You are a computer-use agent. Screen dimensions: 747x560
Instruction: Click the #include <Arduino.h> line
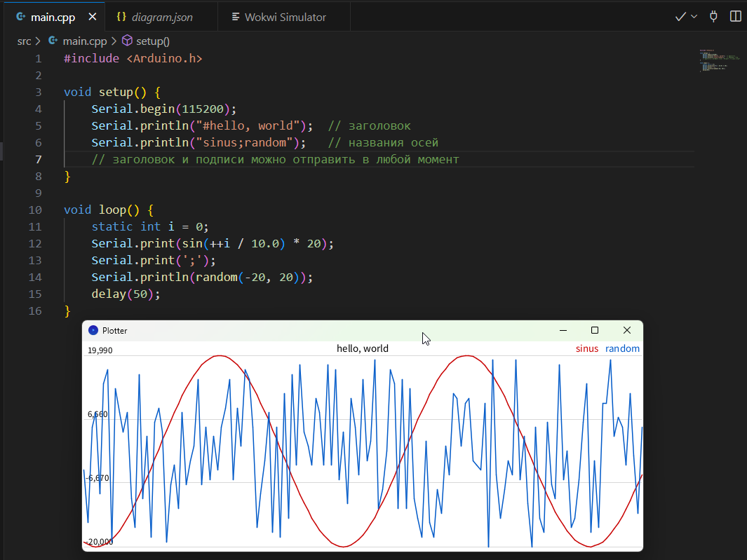[x=133, y=59]
